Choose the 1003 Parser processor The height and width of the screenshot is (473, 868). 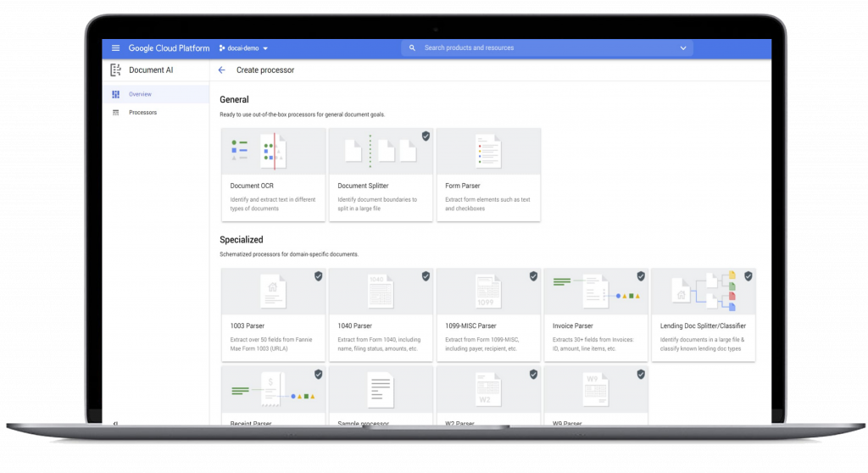click(274, 315)
